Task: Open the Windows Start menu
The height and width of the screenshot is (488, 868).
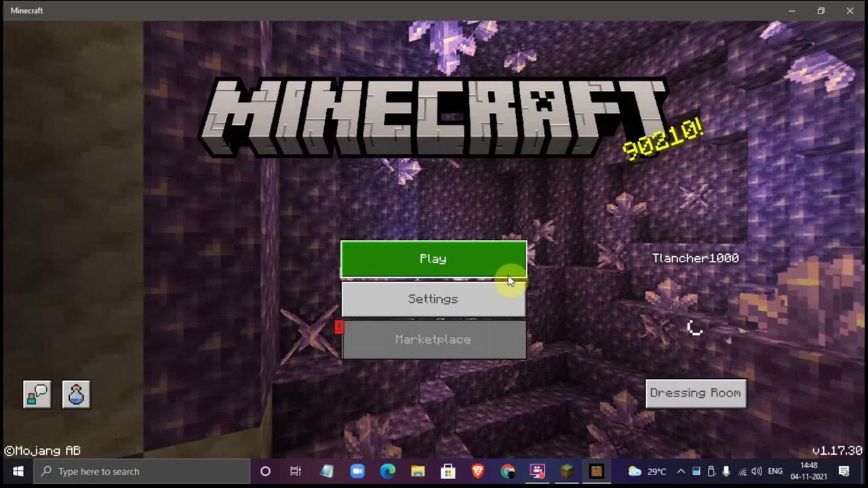Action: 18,471
